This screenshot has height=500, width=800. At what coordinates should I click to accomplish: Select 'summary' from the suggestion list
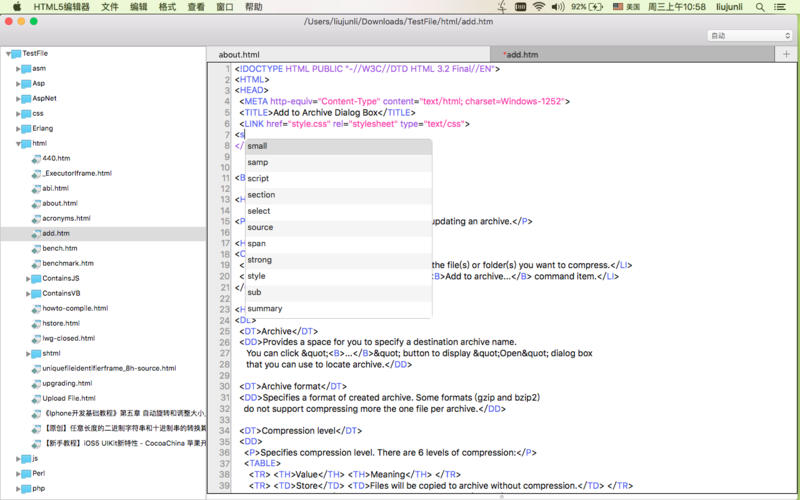click(x=264, y=309)
